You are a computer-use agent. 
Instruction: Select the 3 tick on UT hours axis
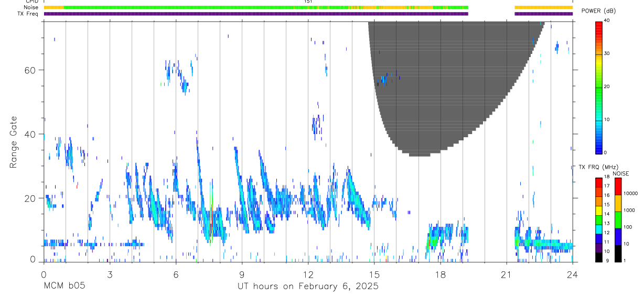110,274
